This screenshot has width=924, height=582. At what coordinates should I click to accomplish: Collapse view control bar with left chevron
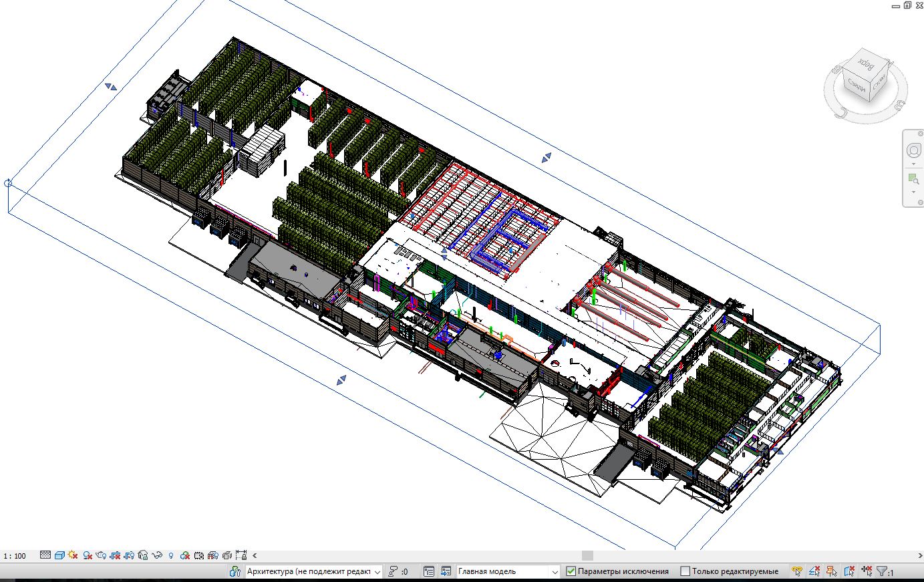[x=255, y=555]
